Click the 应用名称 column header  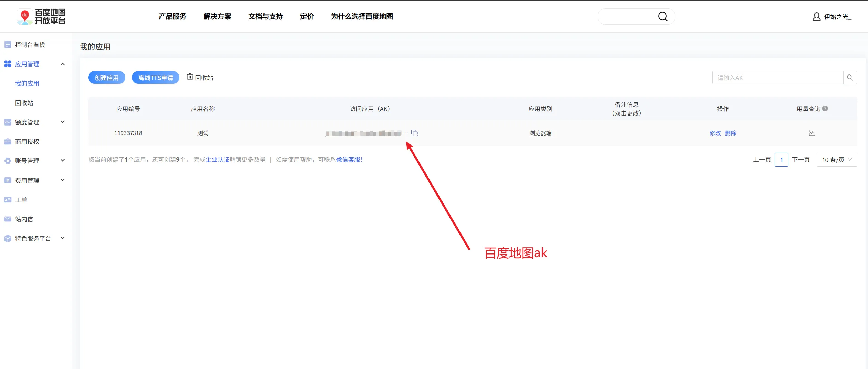click(x=203, y=109)
